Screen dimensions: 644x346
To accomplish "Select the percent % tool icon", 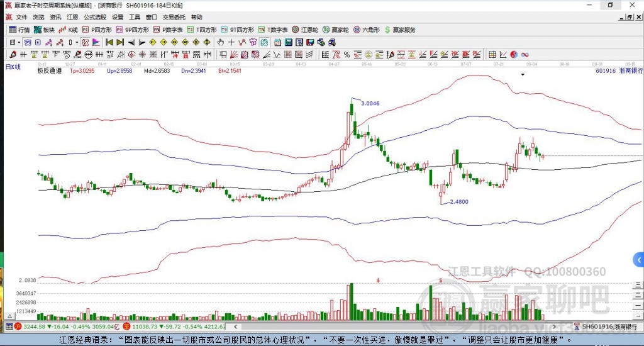I will point(347,55).
